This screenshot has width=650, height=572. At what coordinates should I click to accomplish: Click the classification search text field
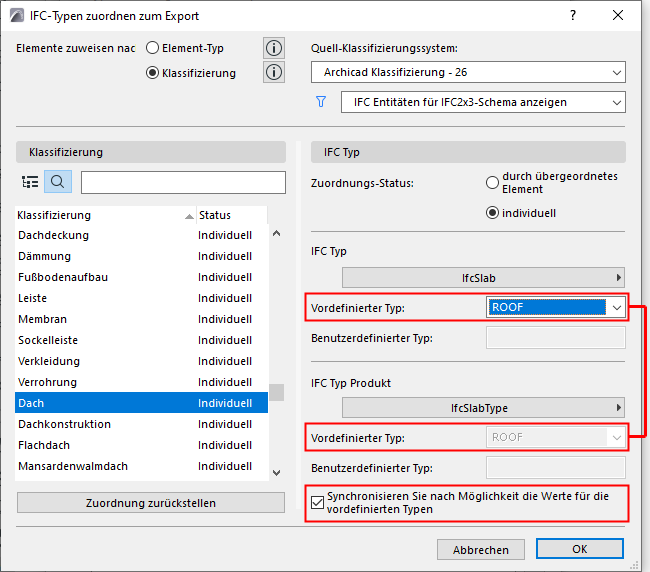(181, 182)
